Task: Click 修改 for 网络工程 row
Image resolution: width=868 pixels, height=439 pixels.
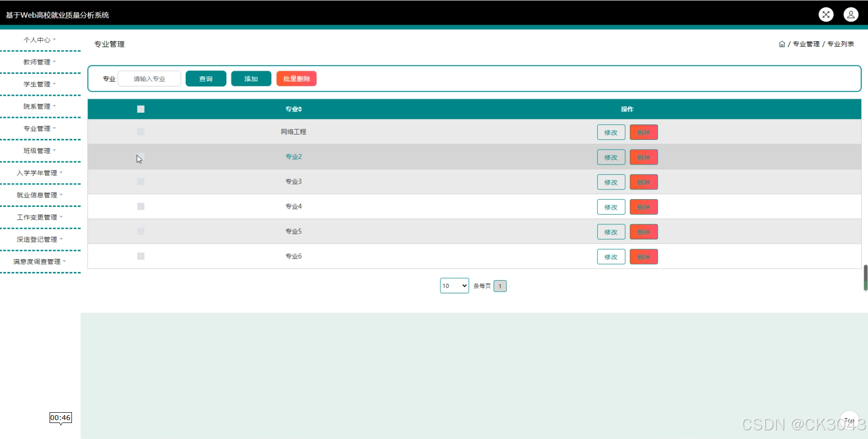Action: 611,132
